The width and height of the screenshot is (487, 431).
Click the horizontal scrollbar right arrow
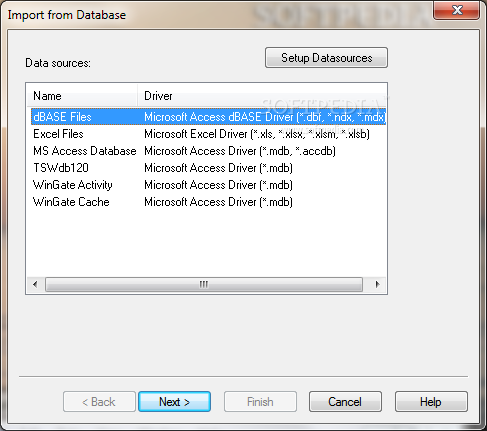377,284
